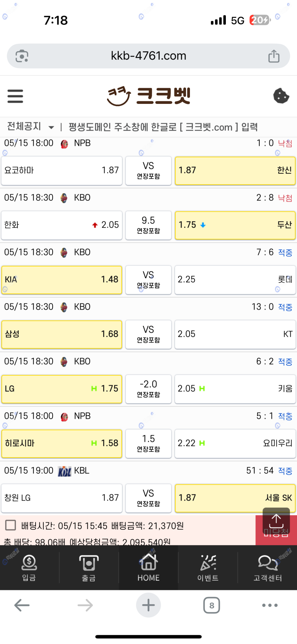297x644 pixels.
Task: Tap the 크크벳 logo
Action: [x=148, y=96]
